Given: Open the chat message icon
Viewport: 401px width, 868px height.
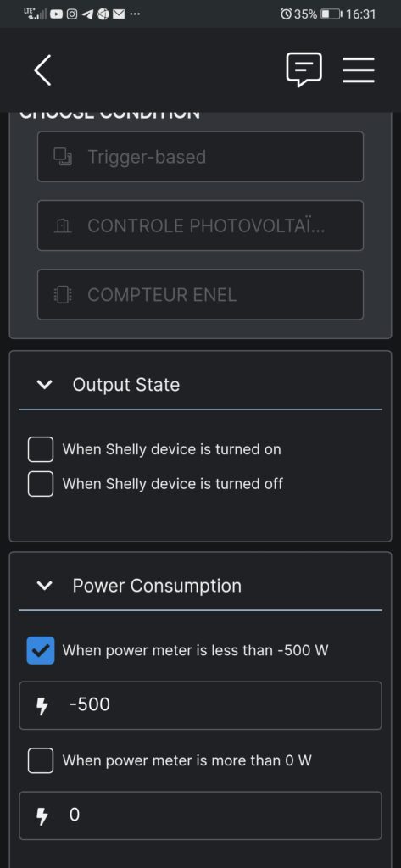Looking at the screenshot, I should click(x=304, y=70).
